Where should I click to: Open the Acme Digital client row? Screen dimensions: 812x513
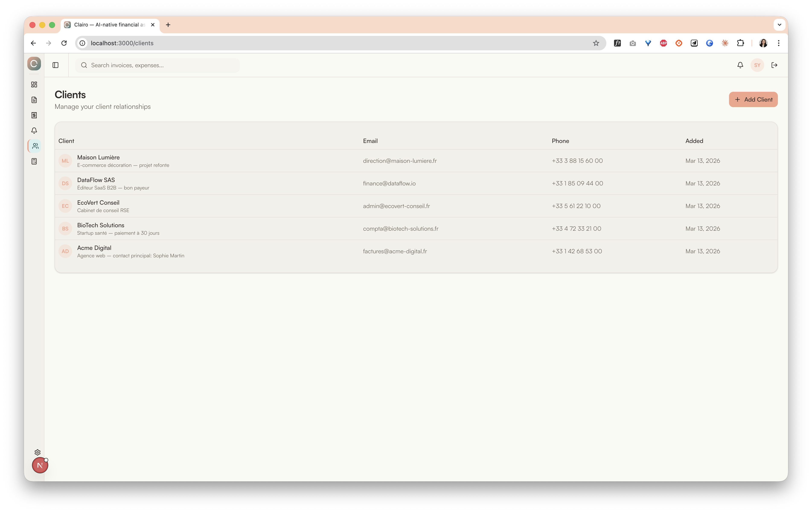pyautogui.click(x=416, y=251)
